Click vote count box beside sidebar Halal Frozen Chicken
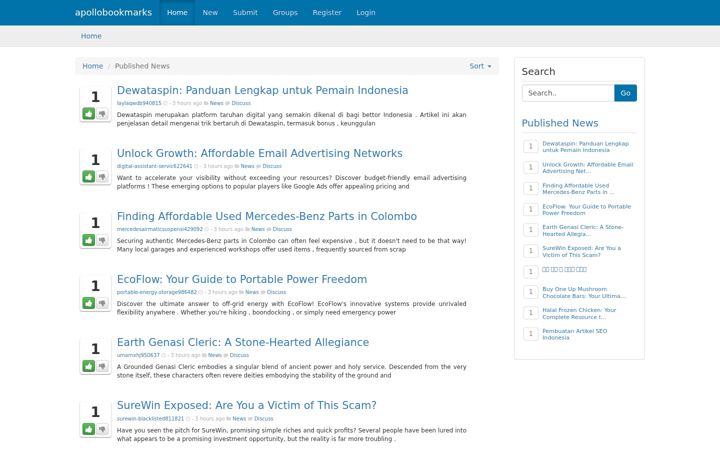The image size is (720, 450). (530, 313)
